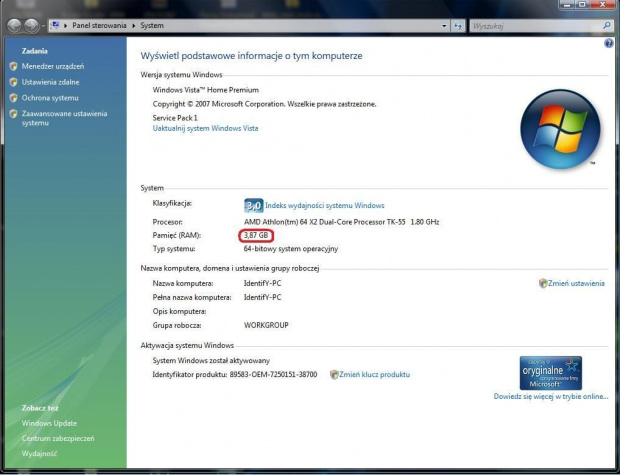This screenshot has width=620, height=475.
Task: Click the oryginalne Microsoft software badge
Action: tap(550, 373)
